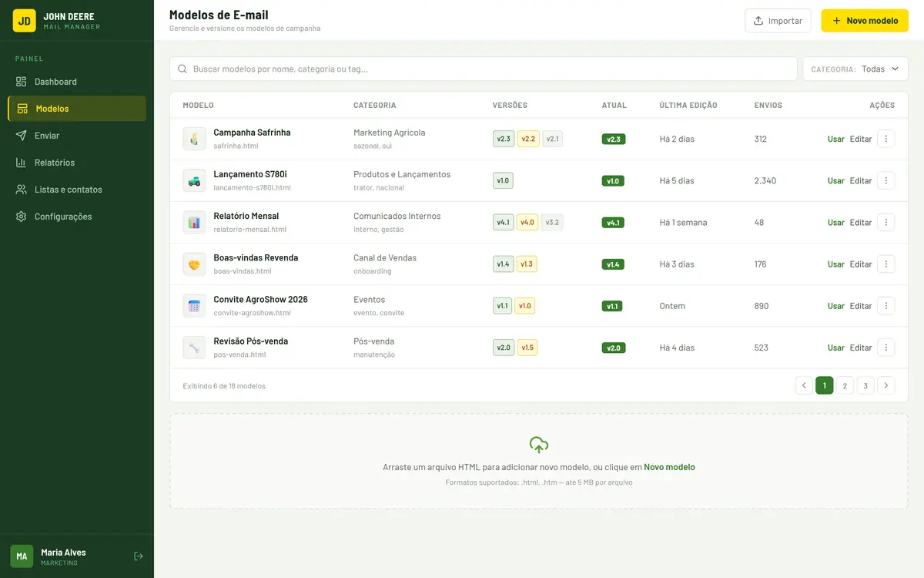Open the Categoria Todas dropdown
This screenshot has height=578, width=924.
pyautogui.click(x=855, y=69)
